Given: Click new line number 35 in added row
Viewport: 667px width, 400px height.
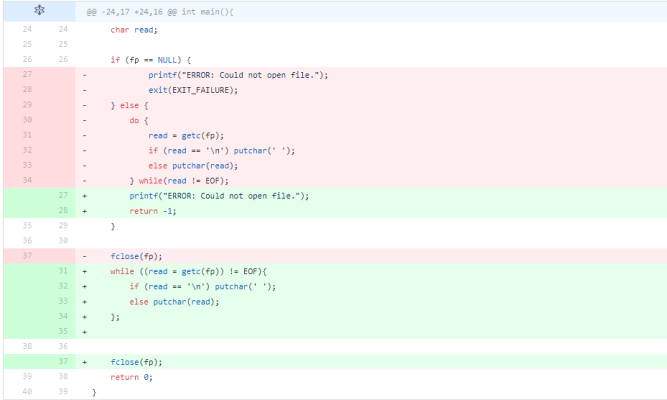Looking at the screenshot, I should click(63, 331).
